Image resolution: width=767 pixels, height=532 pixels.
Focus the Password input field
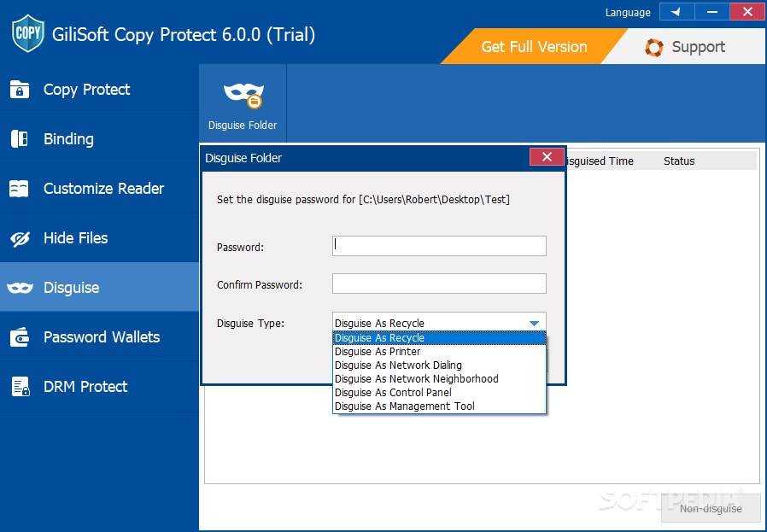coord(439,246)
